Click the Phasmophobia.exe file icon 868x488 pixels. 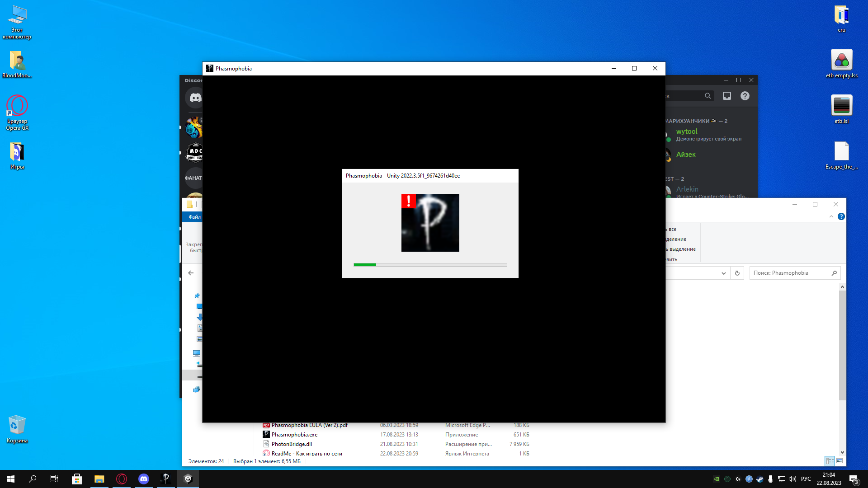click(266, 434)
